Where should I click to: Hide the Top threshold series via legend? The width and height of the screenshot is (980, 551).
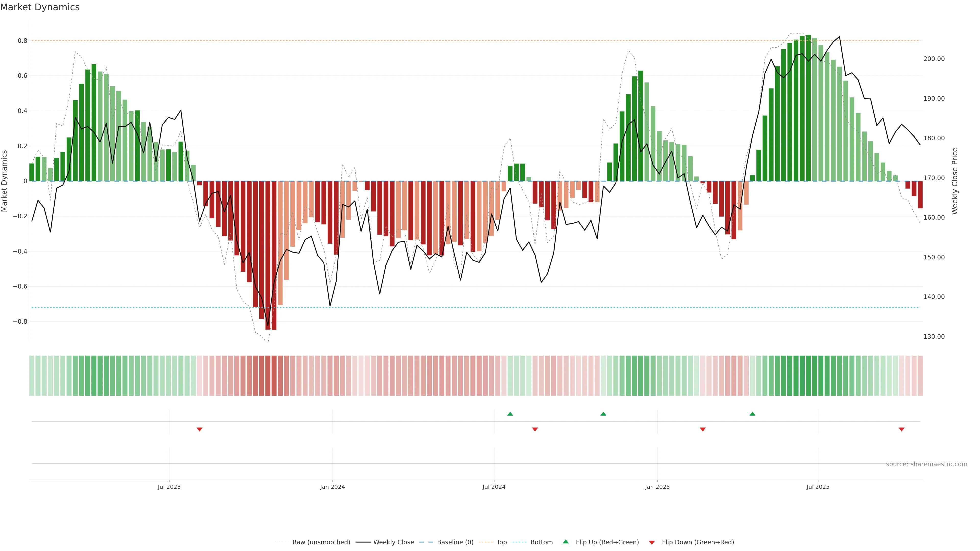[501, 542]
